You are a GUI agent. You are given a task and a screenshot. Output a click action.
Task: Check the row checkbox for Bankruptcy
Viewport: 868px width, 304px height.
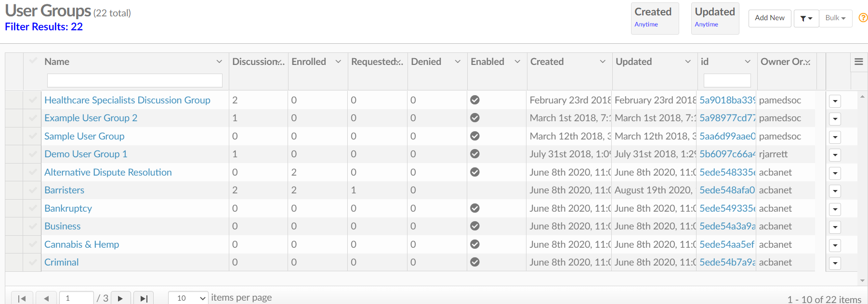point(32,208)
